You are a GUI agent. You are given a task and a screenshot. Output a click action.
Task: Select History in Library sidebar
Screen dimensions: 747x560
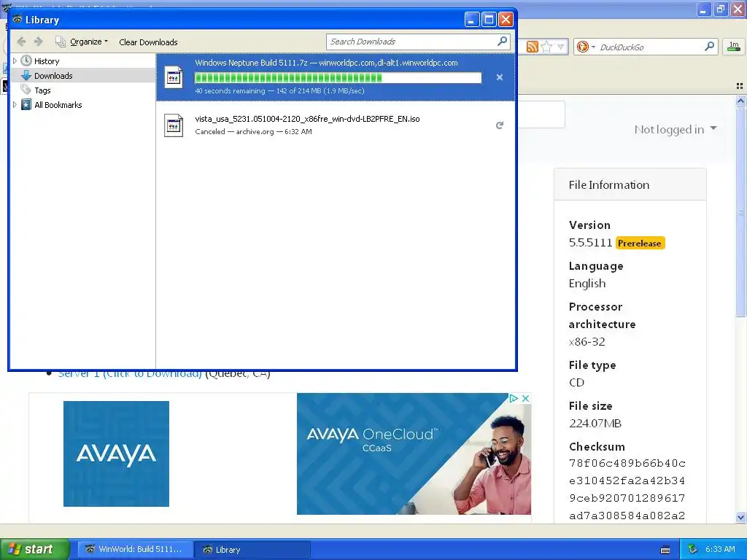[47, 61]
